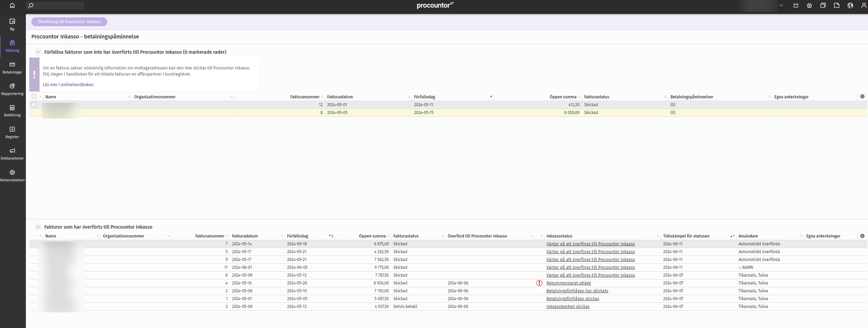The width and height of the screenshot is (868, 328).
Task: Click the 'Egna anteckningar' header in transferred table
Action: click(x=823, y=236)
